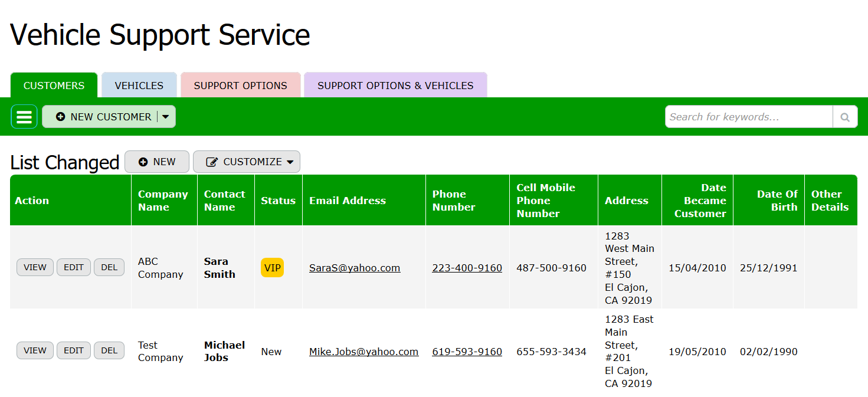Switch to the Vehicles tab

(139, 86)
